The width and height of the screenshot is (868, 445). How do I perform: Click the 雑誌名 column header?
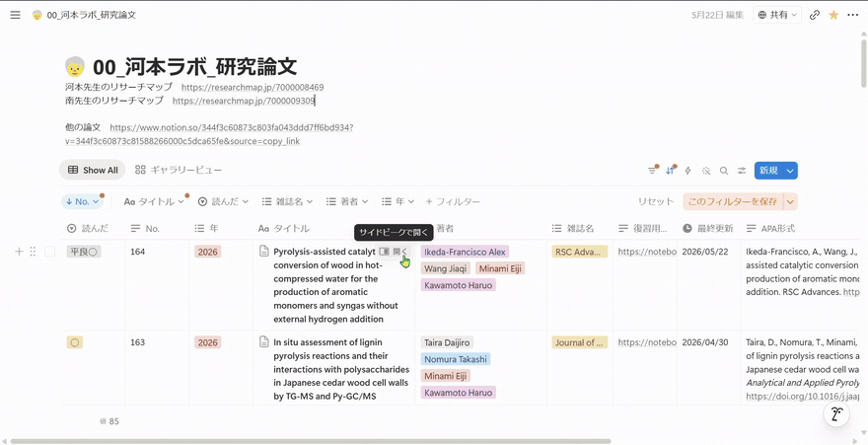(580, 229)
